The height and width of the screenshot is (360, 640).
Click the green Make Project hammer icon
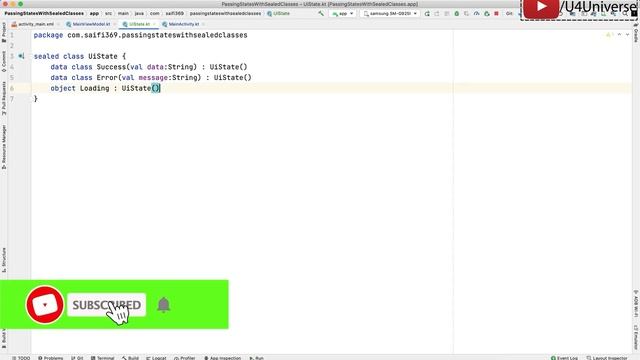[321, 13]
